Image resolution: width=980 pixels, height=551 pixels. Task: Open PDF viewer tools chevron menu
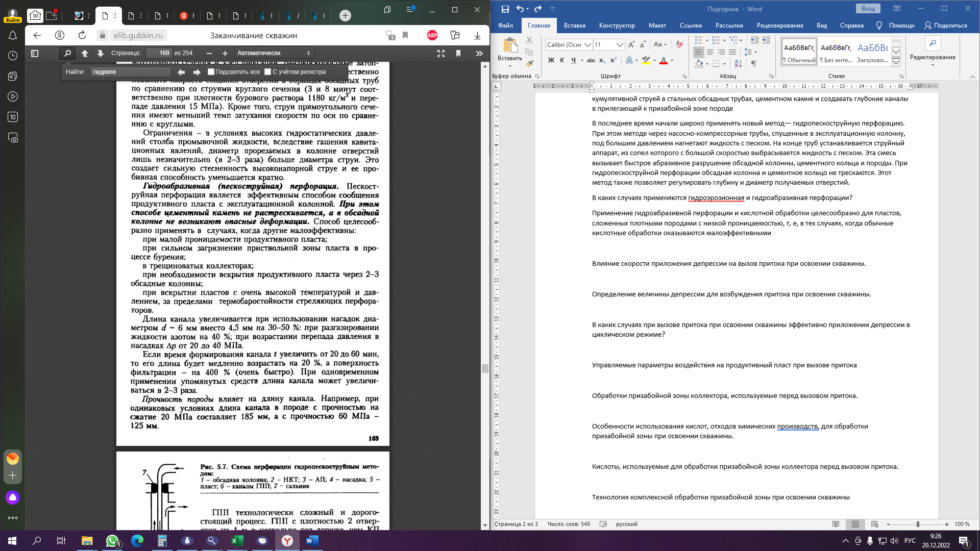click(479, 53)
